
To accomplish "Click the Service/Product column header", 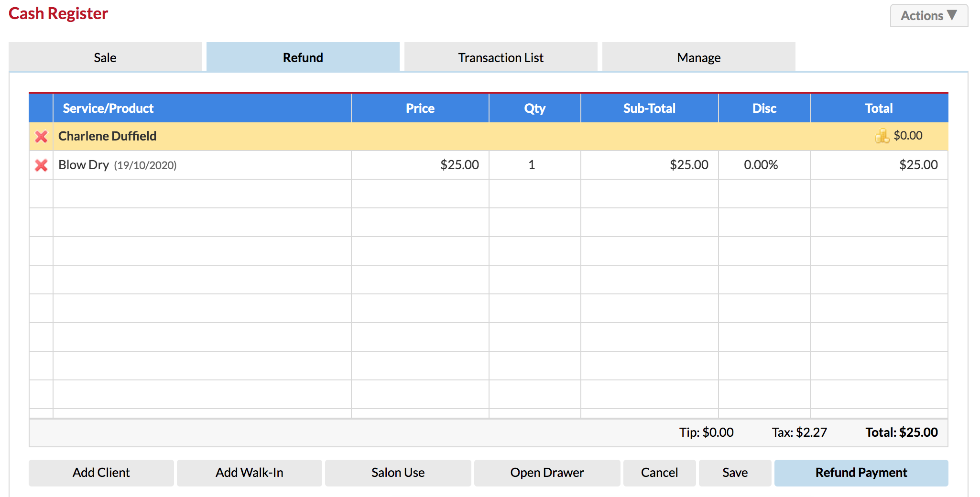I will 202,108.
